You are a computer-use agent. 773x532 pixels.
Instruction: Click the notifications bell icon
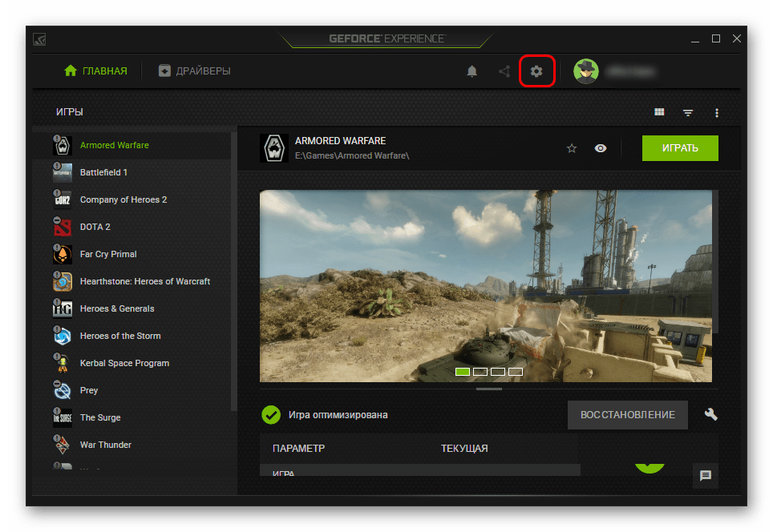coord(472,71)
